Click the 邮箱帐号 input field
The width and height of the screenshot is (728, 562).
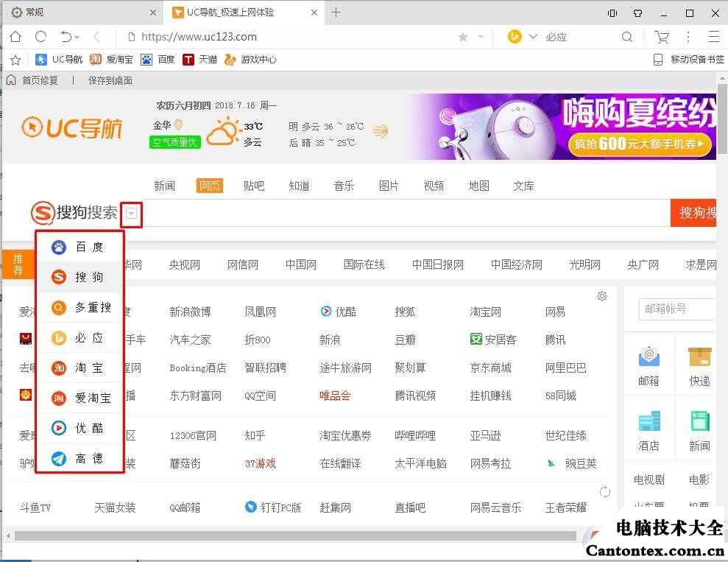point(678,309)
